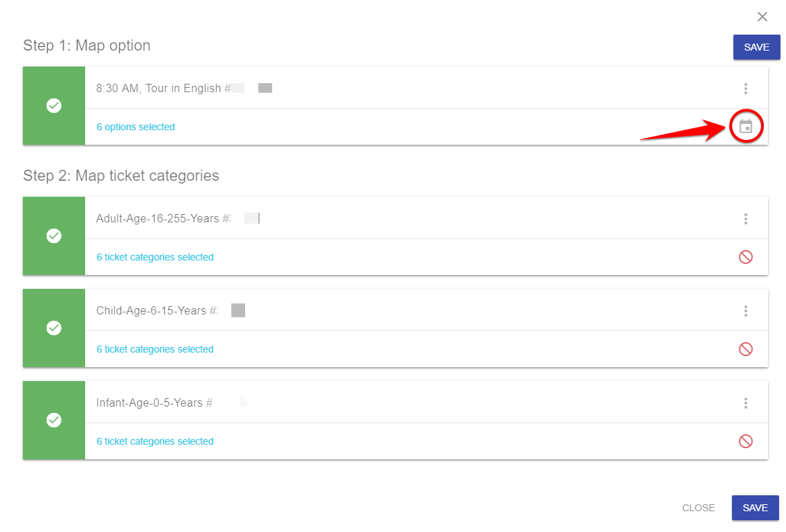Open three-dot menu for 8:30 AM Tour option
This screenshot has width=786, height=532.
pos(746,89)
